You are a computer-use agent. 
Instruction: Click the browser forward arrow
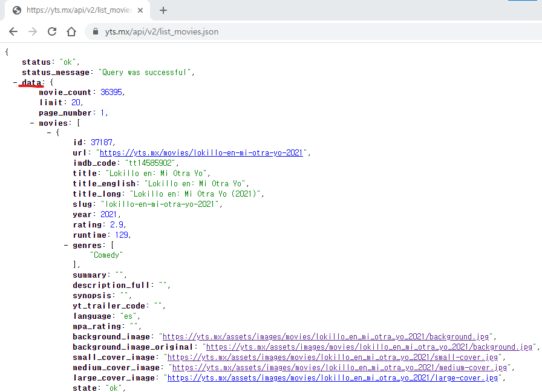coord(33,31)
